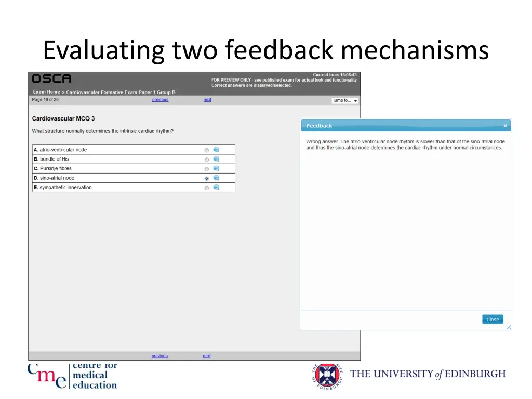Click the top 'previous' page link

pos(160,100)
